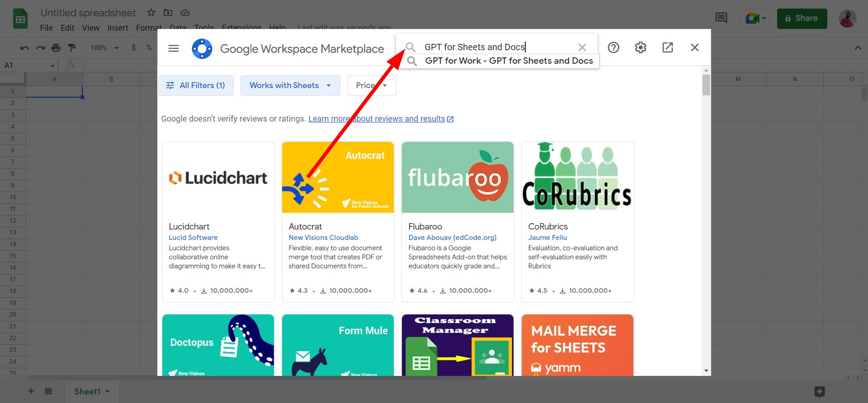Image resolution: width=868 pixels, height=403 pixels.
Task: Open the File menu
Action: pos(46,28)
